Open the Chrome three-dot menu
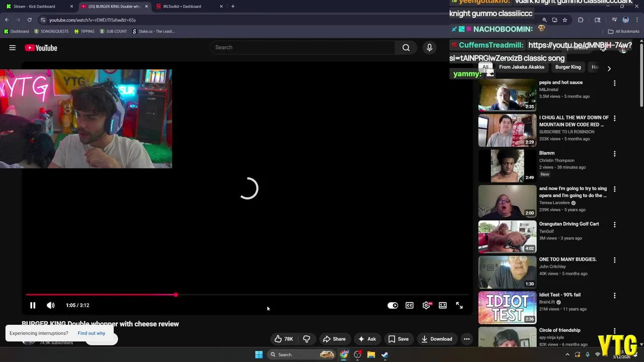Viewport: 644px width, 362px height. 637,20
